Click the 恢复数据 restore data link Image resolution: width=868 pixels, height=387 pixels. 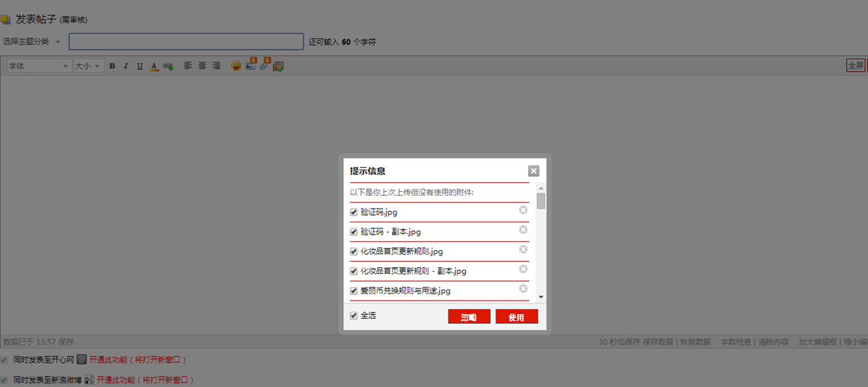(x=695, y=342)
